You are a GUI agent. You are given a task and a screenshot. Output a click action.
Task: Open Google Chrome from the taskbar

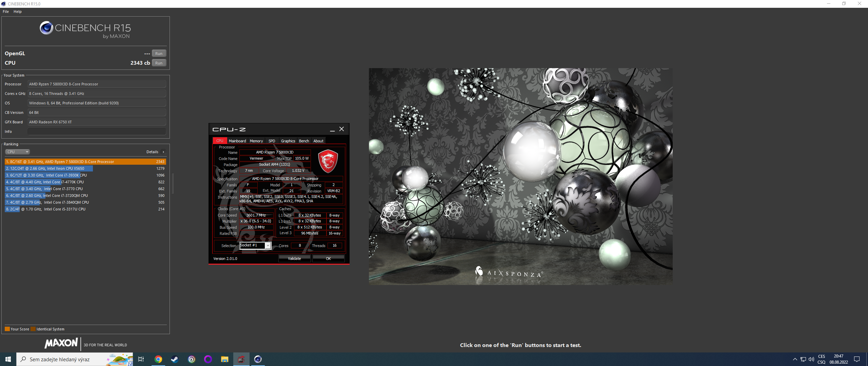point(158,359)
